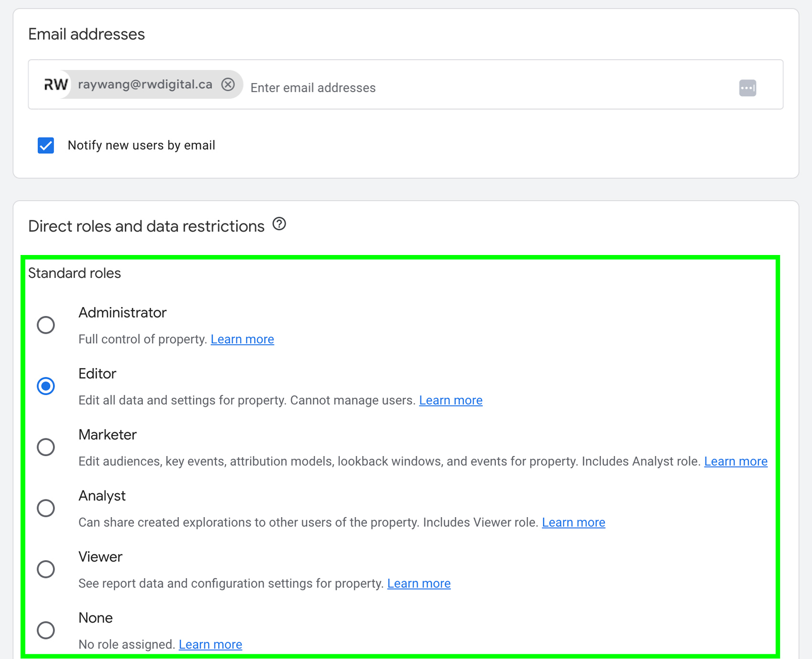This screenshot has height=659, width=812.
Task: Pick the Viewer role radio button
Action: point(46,570)
